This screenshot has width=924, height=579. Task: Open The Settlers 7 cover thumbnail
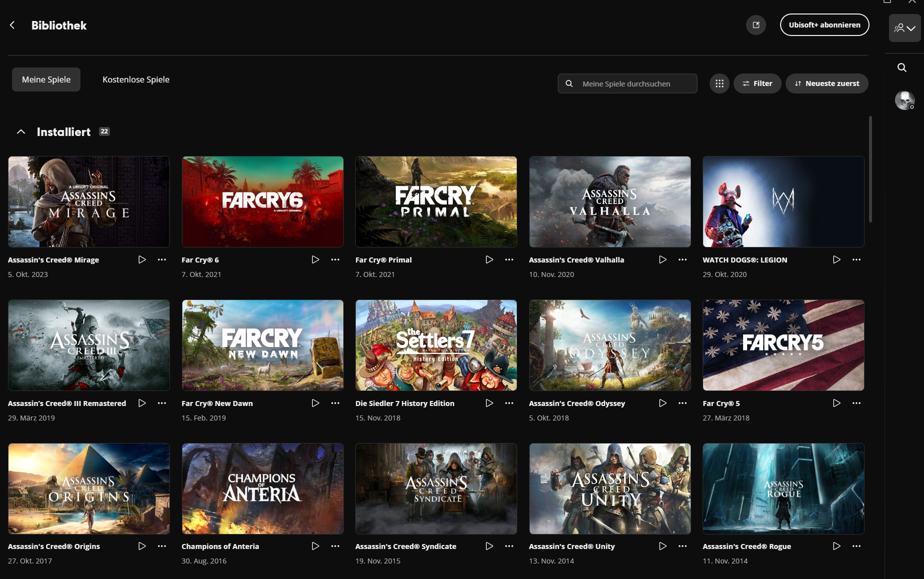pyautogui.click(x=436, y=345)
